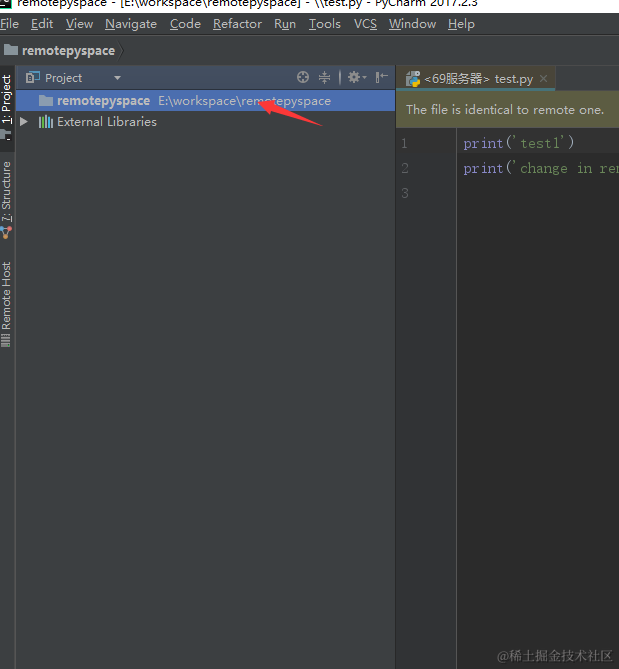
Task: Click the Python file icon on tab
Action: pyautogui.click(x=413, y=79)
